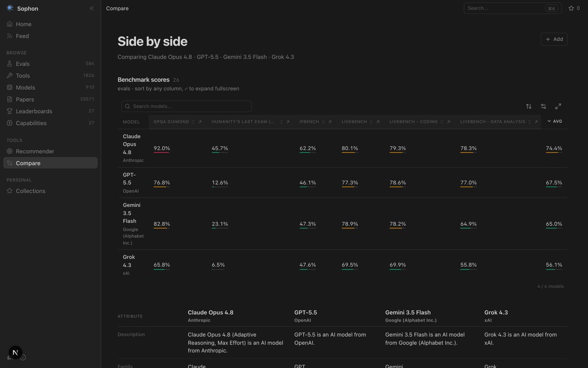
Task: Open the column filter settings icon
Action: [x=543, y=106]
